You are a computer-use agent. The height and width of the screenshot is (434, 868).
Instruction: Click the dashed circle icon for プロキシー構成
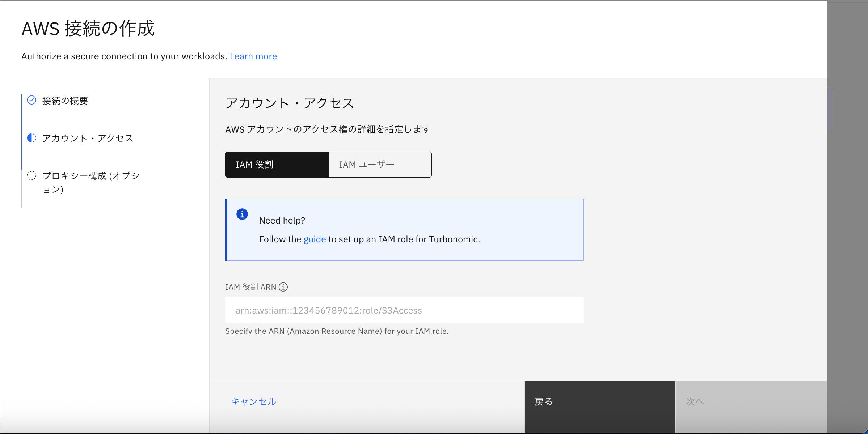click(32, 176)
